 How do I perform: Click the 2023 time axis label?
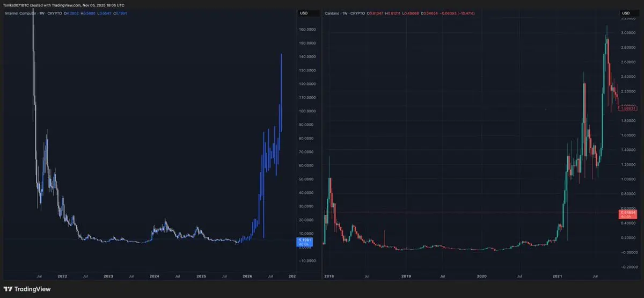108,276
